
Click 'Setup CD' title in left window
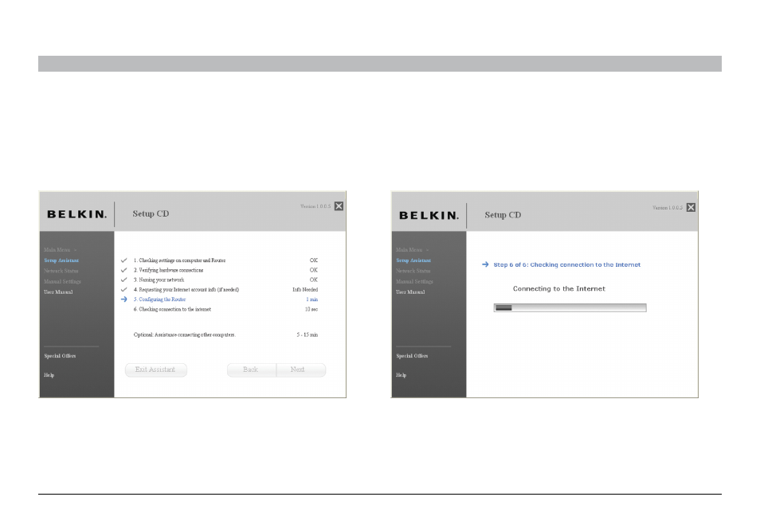151,213
